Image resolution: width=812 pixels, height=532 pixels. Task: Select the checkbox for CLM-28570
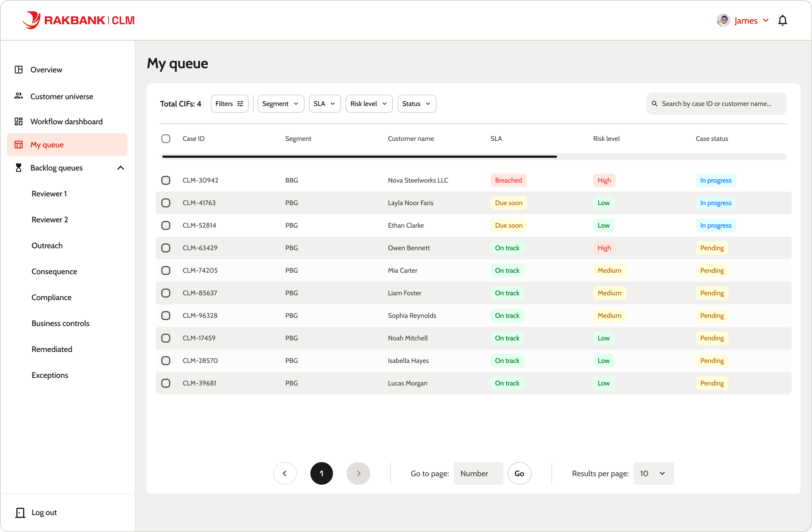(166, 360)
